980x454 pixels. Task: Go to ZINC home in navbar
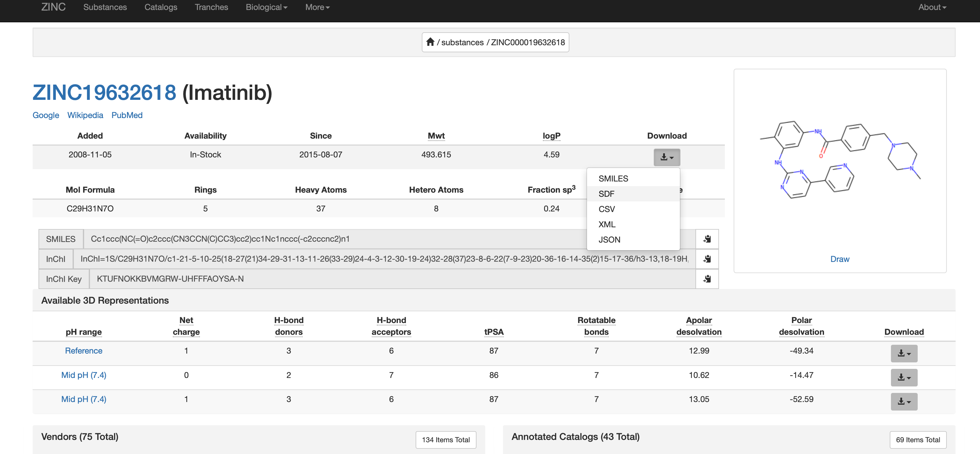pos(53,7)
